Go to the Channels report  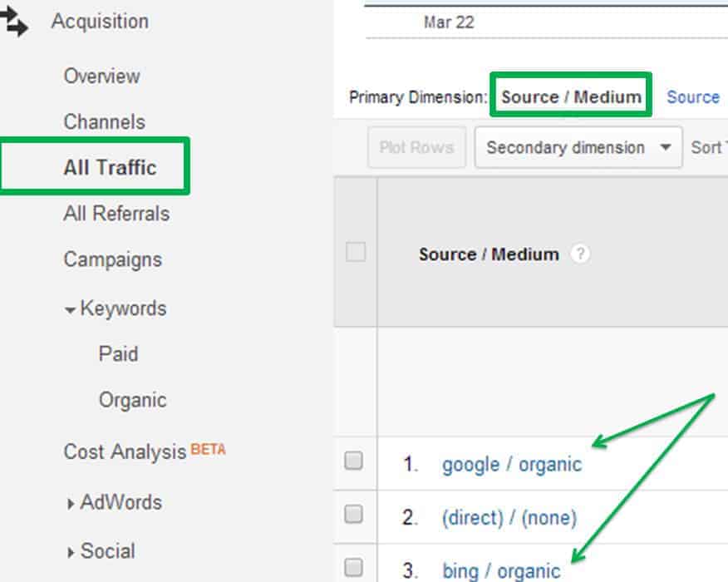tap(105, 121)
